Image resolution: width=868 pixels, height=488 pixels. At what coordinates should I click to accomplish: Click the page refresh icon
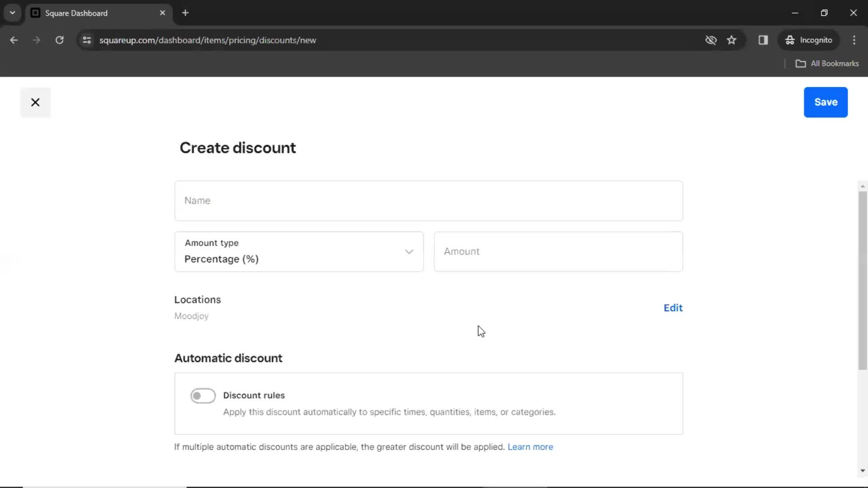[59, 40]
